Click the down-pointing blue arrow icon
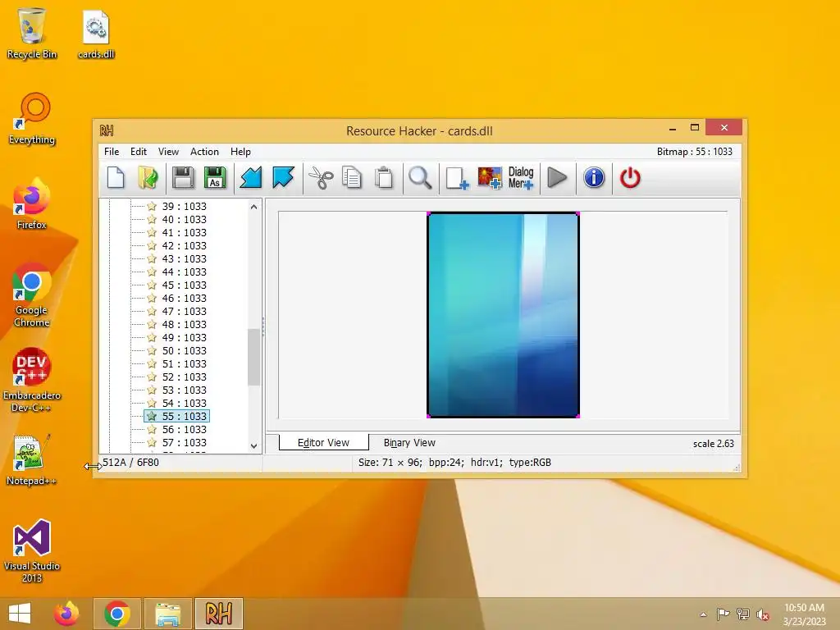 [283, 178]
